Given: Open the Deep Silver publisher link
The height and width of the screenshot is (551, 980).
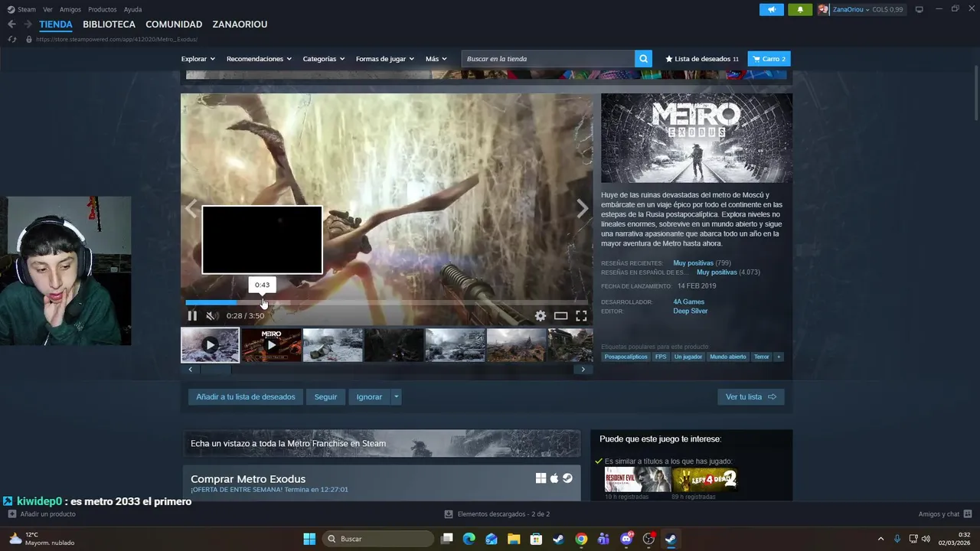Looking at the screenshot, I should point(690,311).
